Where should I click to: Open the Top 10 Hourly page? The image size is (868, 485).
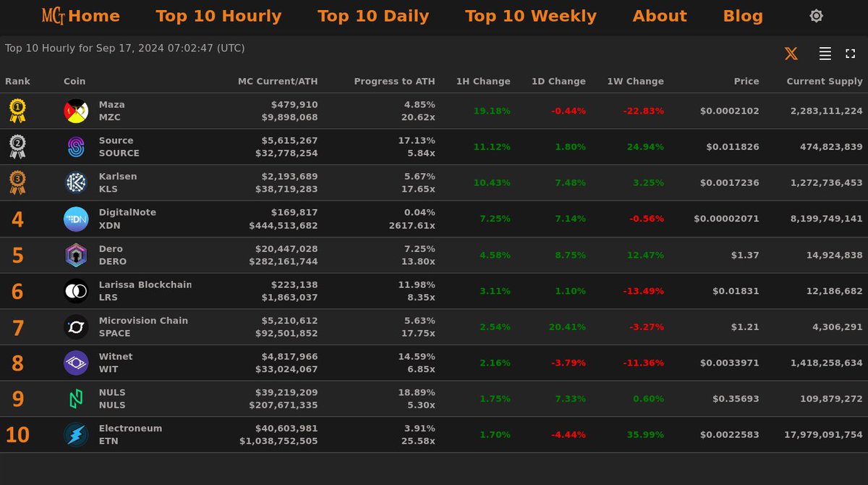[x=218, y=16]
